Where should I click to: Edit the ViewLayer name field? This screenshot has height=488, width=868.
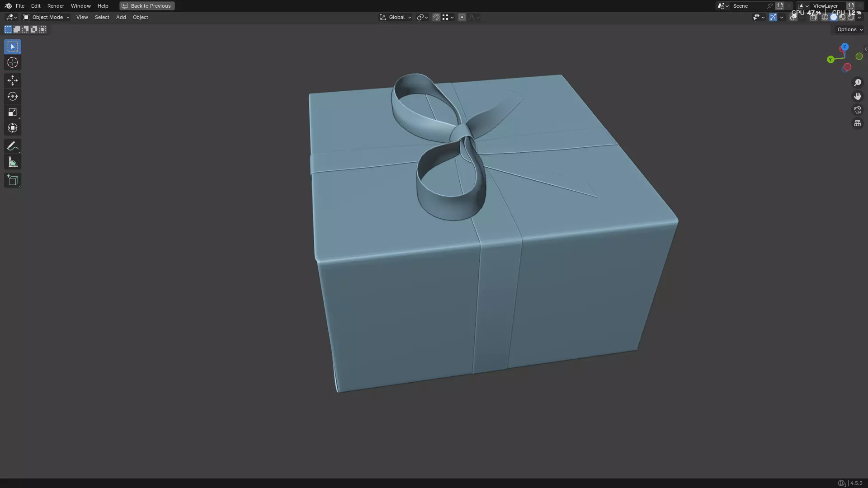[x=828, y=6]
